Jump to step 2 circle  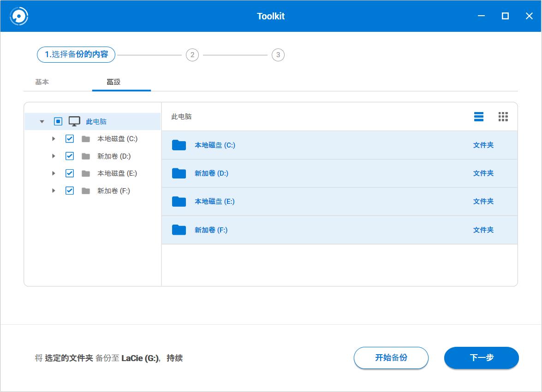(192, 55)
